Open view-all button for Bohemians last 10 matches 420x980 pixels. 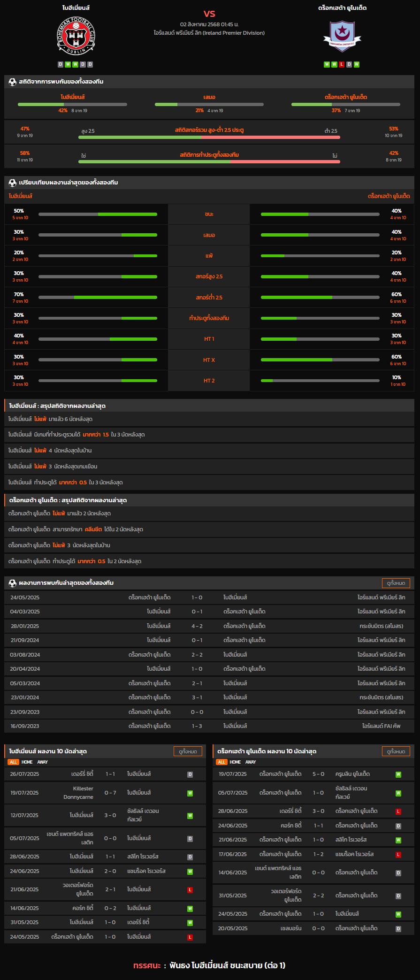188,751
